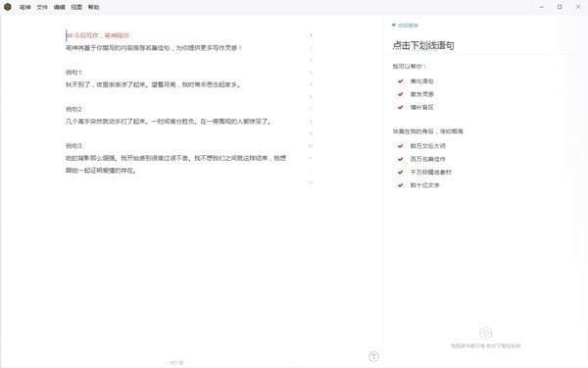Click the example sentence starting with 几个高手
Image resolution: width=588 pixels, height=368 pixels.
(x=169, y=122)
